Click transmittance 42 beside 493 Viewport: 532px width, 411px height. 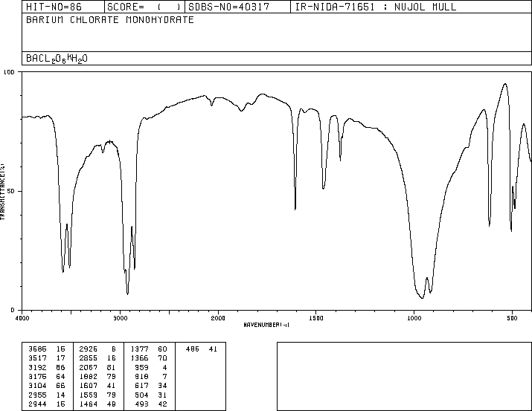pos(162,404)
